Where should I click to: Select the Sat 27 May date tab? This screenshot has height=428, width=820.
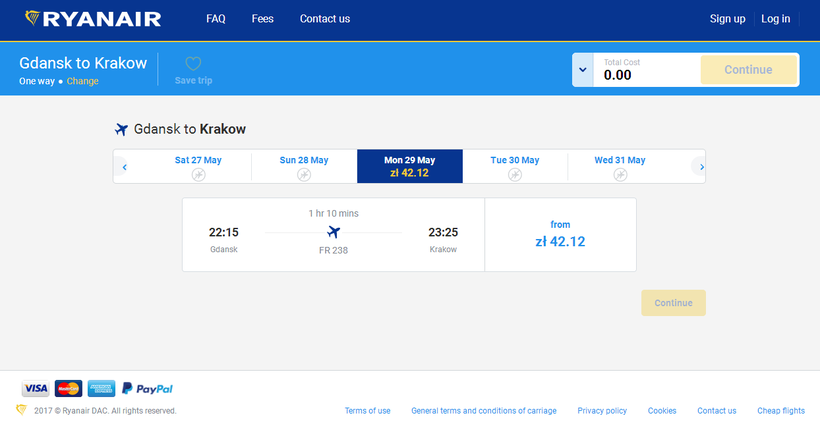(x=198, y=166)
